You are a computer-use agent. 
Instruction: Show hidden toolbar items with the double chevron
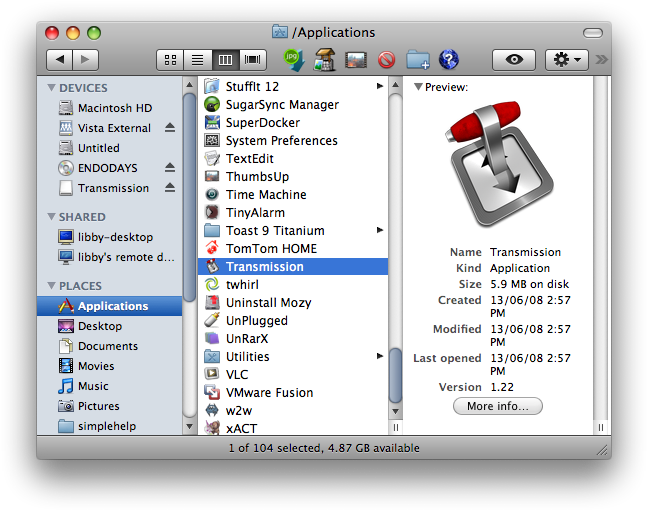601,60
